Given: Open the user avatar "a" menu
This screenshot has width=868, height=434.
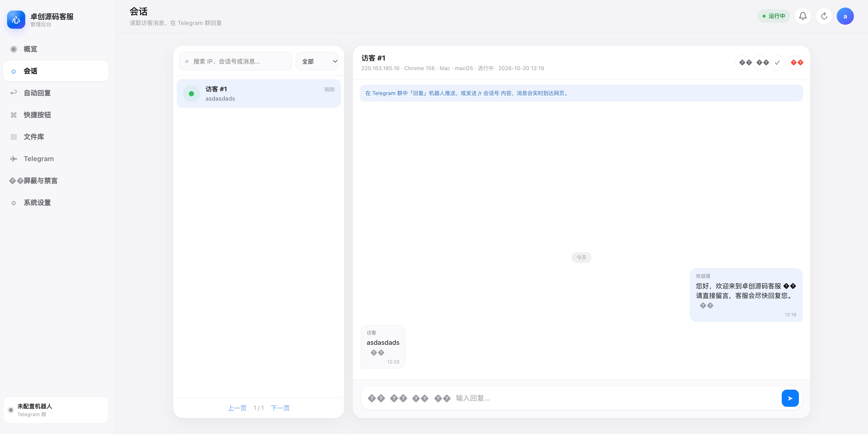Looking at the screenshot, I should point(845,16).
